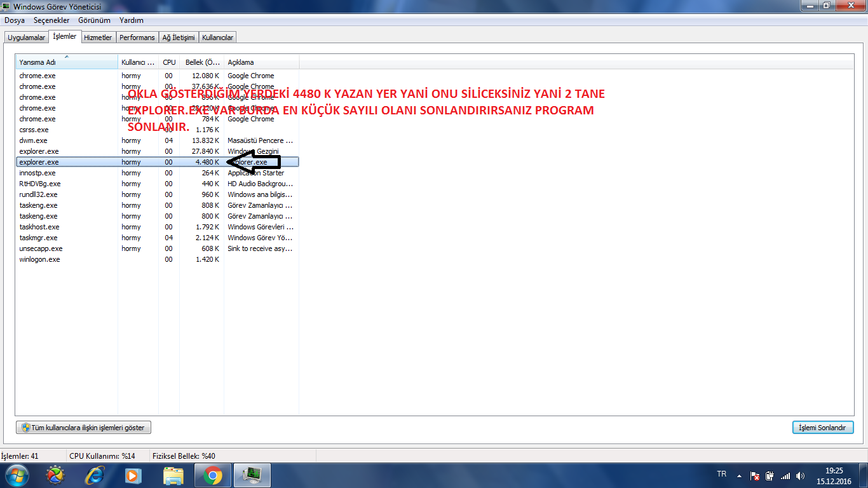This screenshot has height=488, width=868.
Task: Open the Görünüm menu
Action: pos(95,20)
